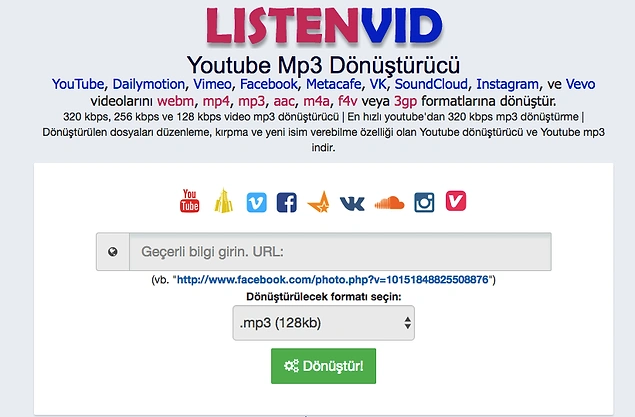The width and height of the screenshot is (635, 417).
Task: Click the mp4 format link
Action: click(216, 101)
